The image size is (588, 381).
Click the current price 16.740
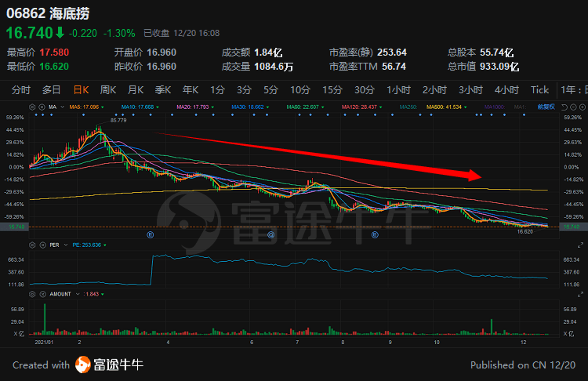point(30,33)
